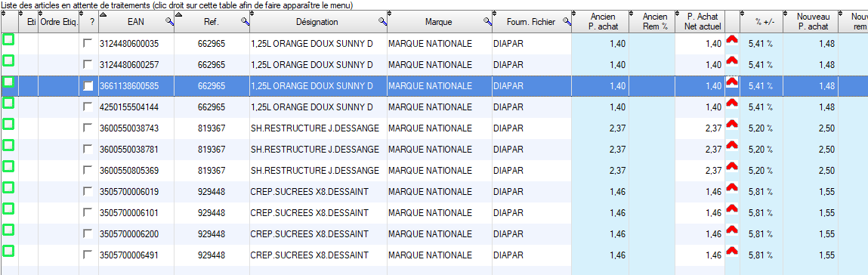Click the magnifier search icon in EAN header

pyautogui.click(x=170, y=22)
